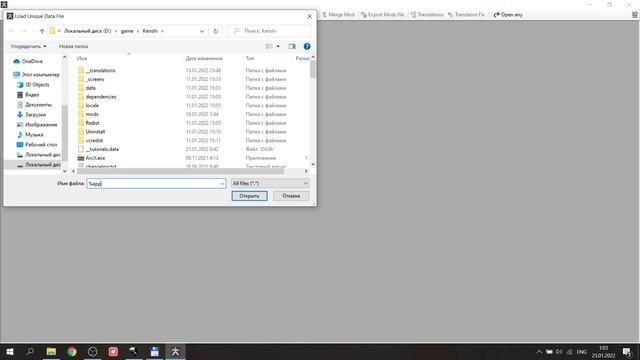Select the Redist folder

pos(92,123)
